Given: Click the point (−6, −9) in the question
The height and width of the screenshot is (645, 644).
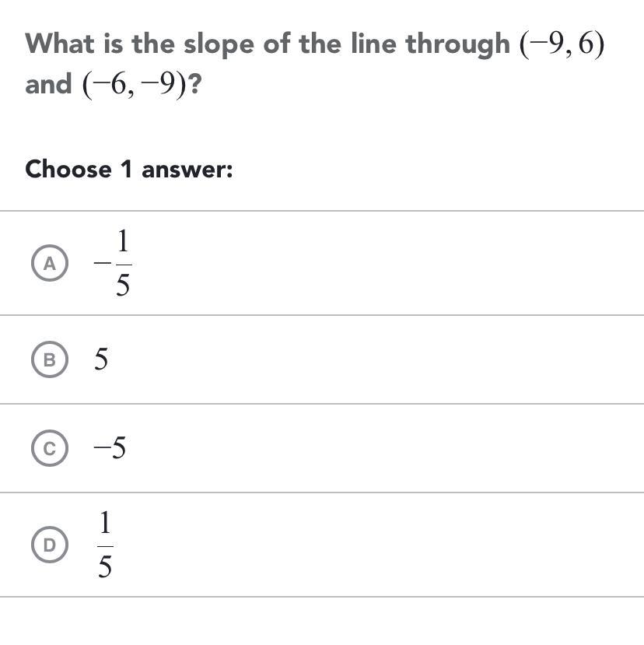Looking at the screenshot, I should [x=135, y=84].
